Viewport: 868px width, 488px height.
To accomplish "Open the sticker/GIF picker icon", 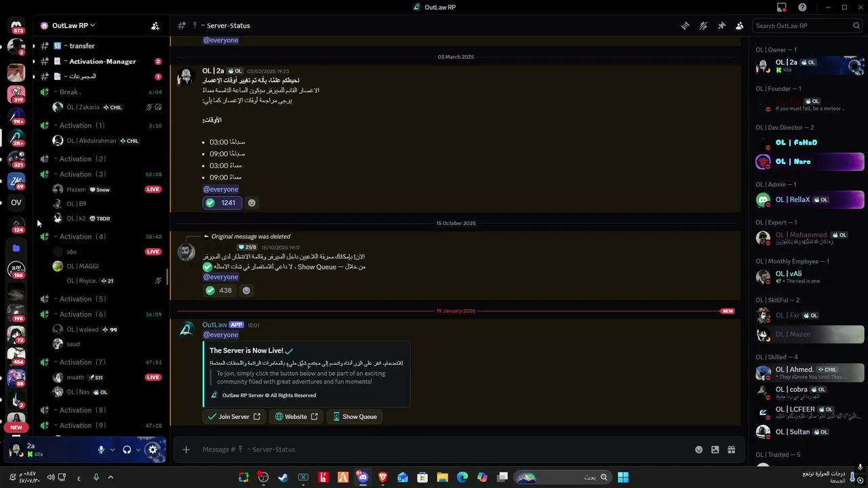I will [715, 449].
